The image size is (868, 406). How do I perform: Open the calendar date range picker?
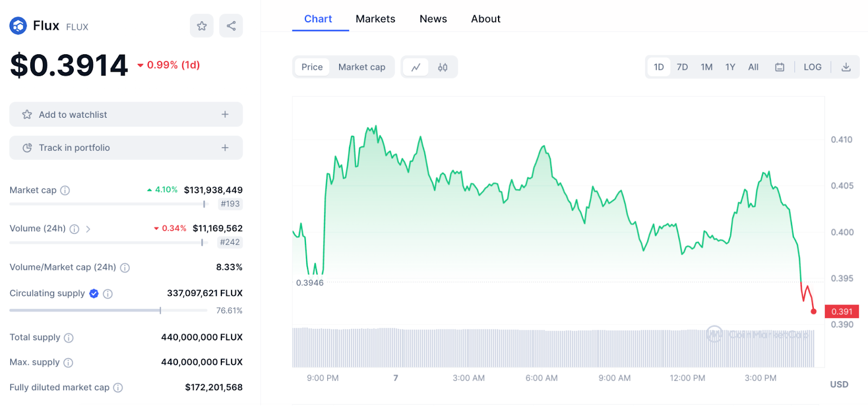pyautogui.click(x=780, y=67)
